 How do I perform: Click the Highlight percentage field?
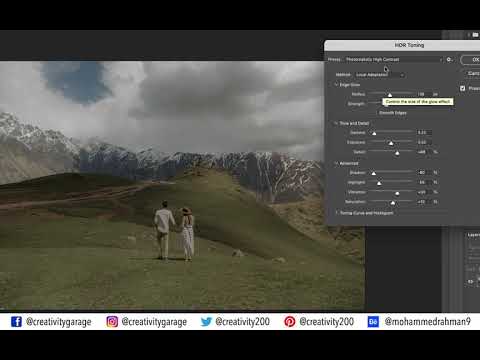click(x=424, y=182)
